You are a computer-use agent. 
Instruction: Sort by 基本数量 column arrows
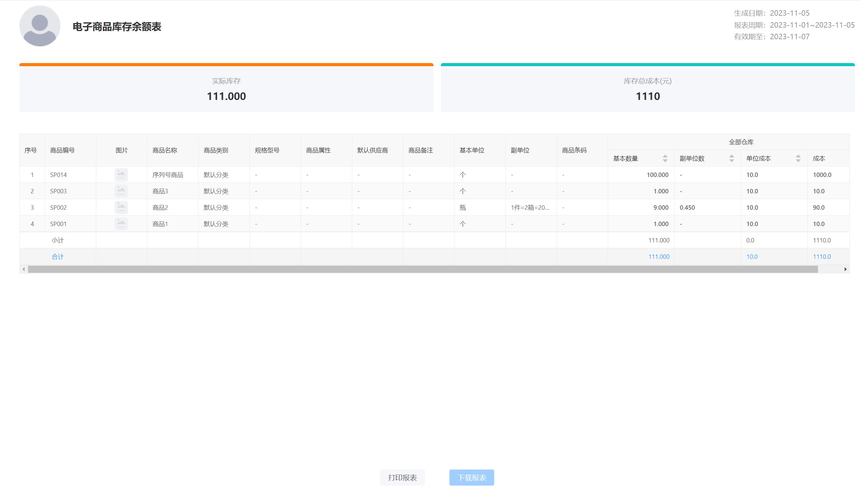(x=665, y=158)
